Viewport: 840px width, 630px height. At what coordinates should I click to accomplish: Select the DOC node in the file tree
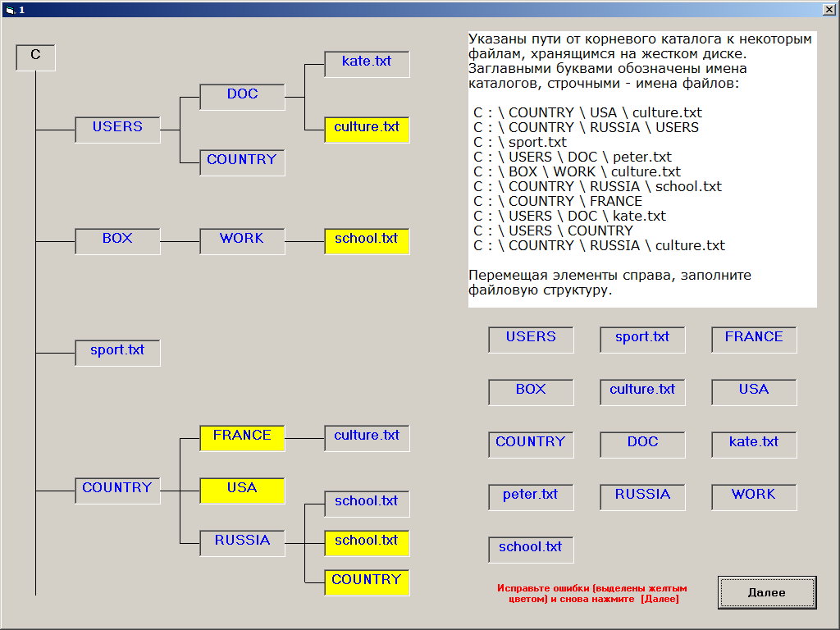(x=242, y=97)
